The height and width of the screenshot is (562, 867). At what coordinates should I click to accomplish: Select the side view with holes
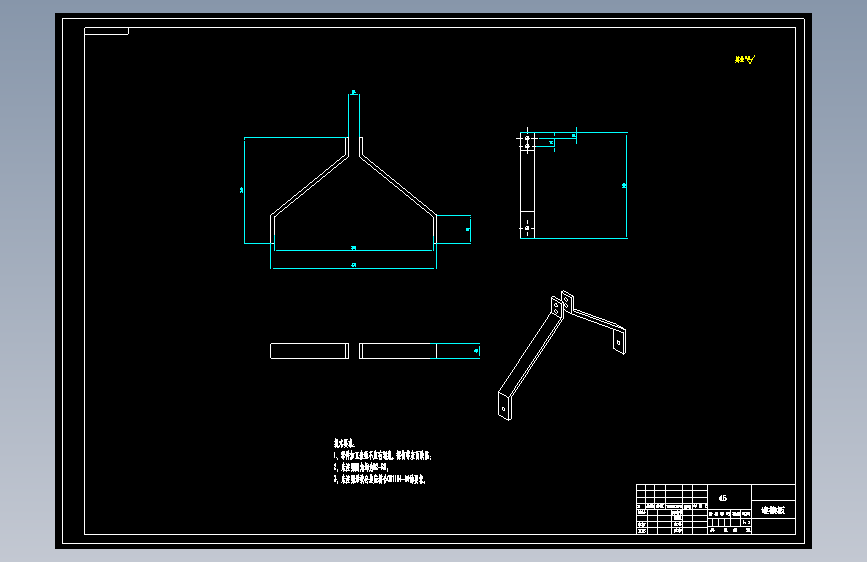[x=527, y=185]
